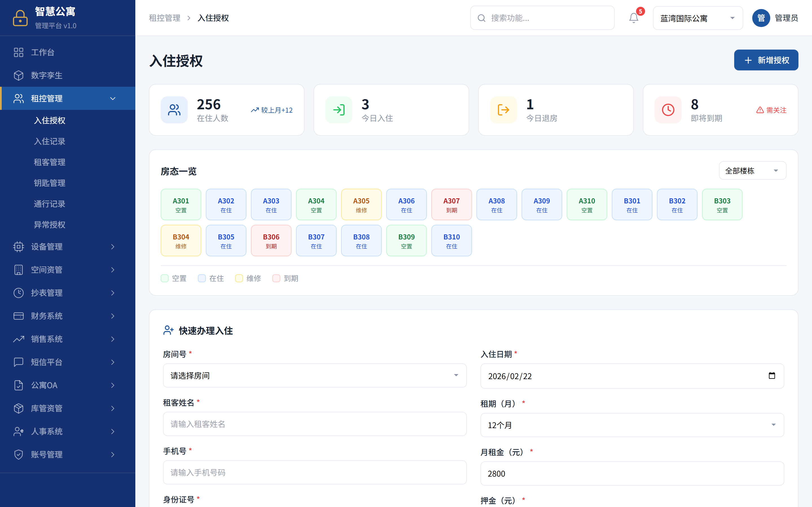Open the 财务系统 wallet icon
The height and width of the screenshot is (507, 812).
point(18,316)
